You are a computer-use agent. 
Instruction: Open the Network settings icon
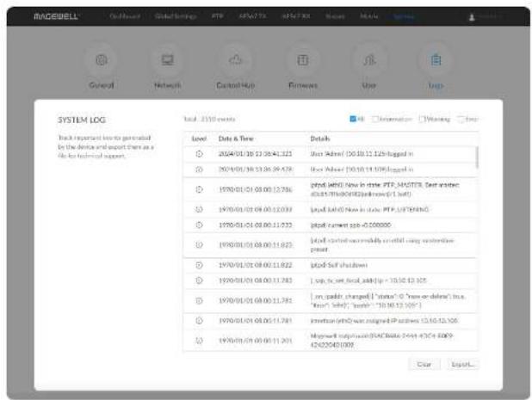(167, 60)
